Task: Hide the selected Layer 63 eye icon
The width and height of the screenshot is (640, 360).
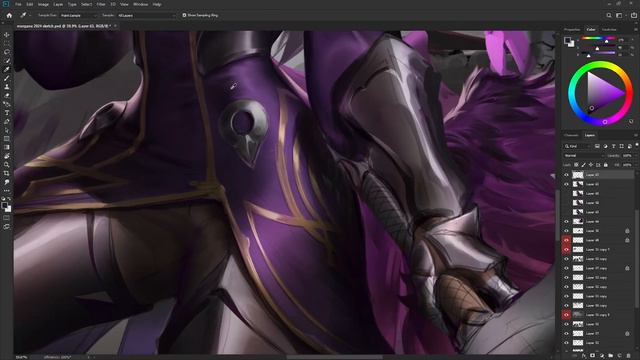Action: (x=566, y=175)
